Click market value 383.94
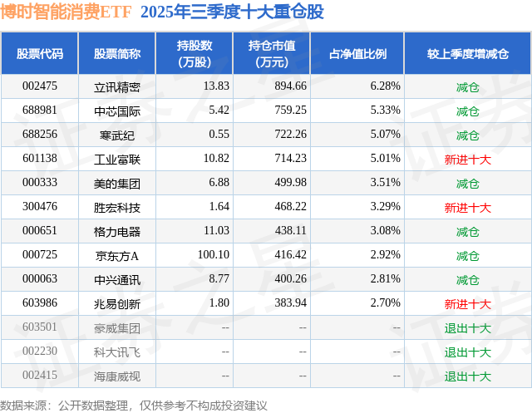Viewport: 532px width, 413px height. coord(290,302)
